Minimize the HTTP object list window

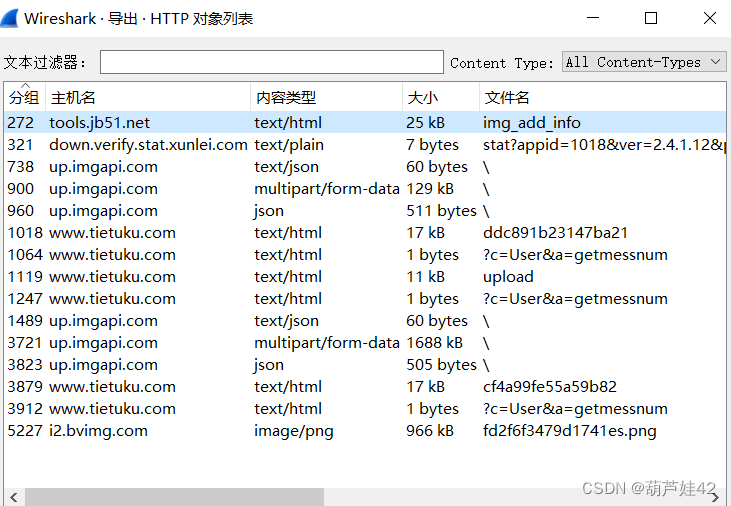pos(593,18)
